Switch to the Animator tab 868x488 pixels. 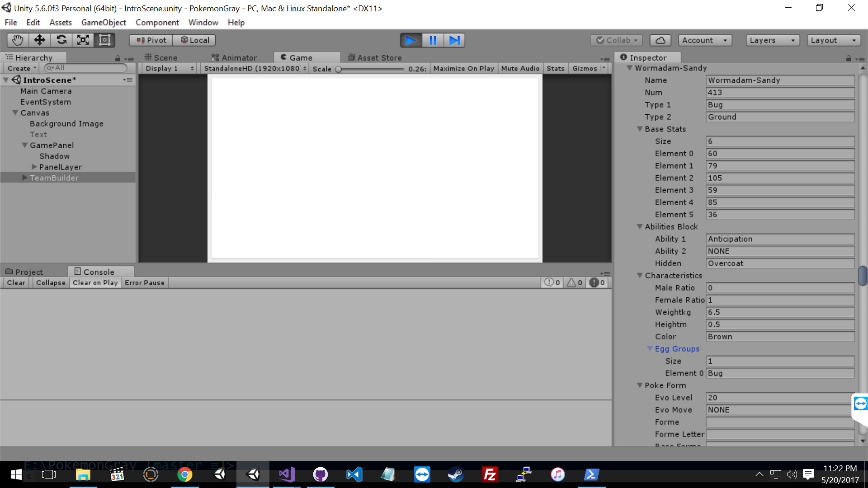(x=234, y=57)
